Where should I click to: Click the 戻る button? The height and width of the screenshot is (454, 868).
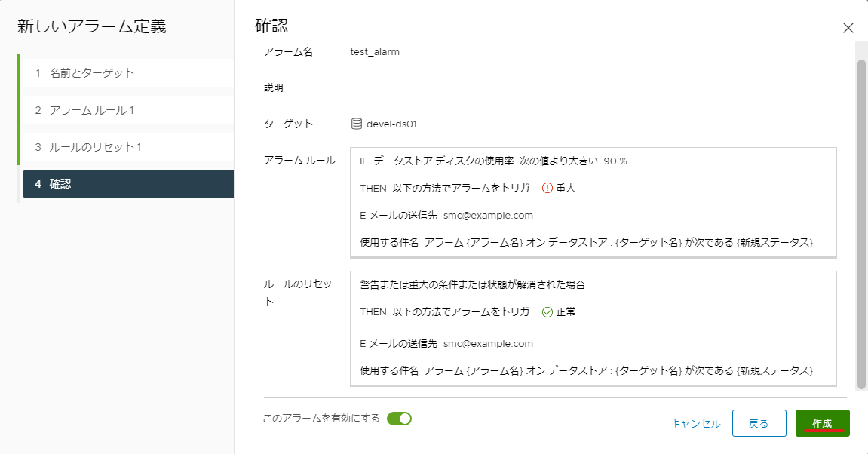pos(759,423)
